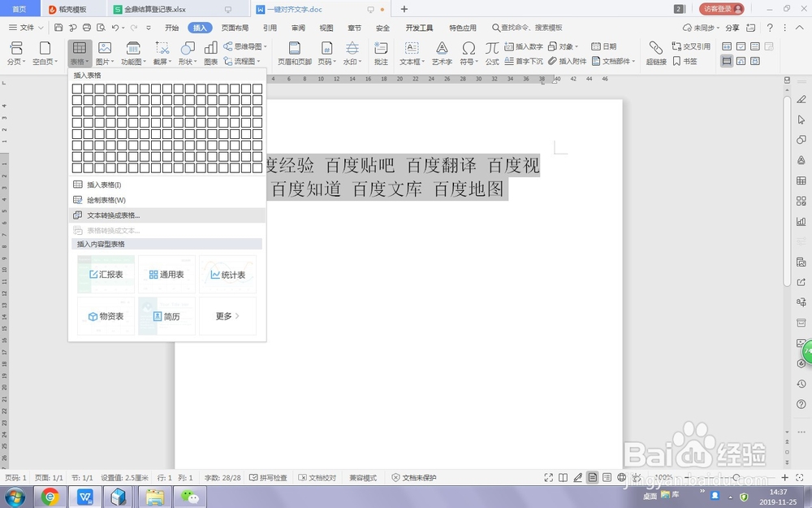Switch to 稻壳模板 tab
The width and height of the screenshot is (812, 508).
72,9
